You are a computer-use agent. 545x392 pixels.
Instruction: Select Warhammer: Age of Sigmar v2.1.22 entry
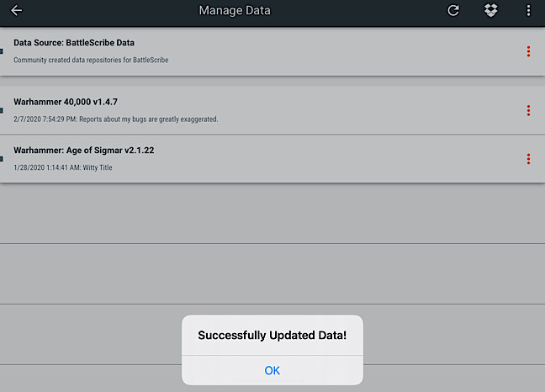[x=272, y=159]
